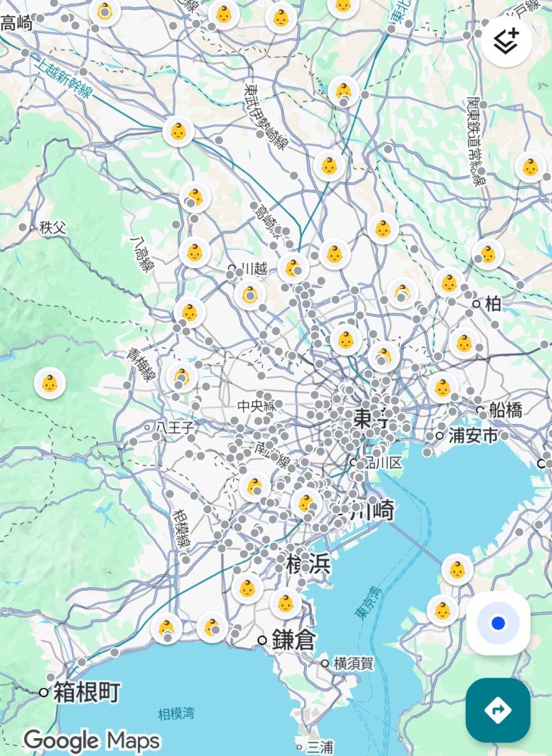Screen dimensions: 552x756
Task: Tap the 東京 city label
Action: (371, 418)
